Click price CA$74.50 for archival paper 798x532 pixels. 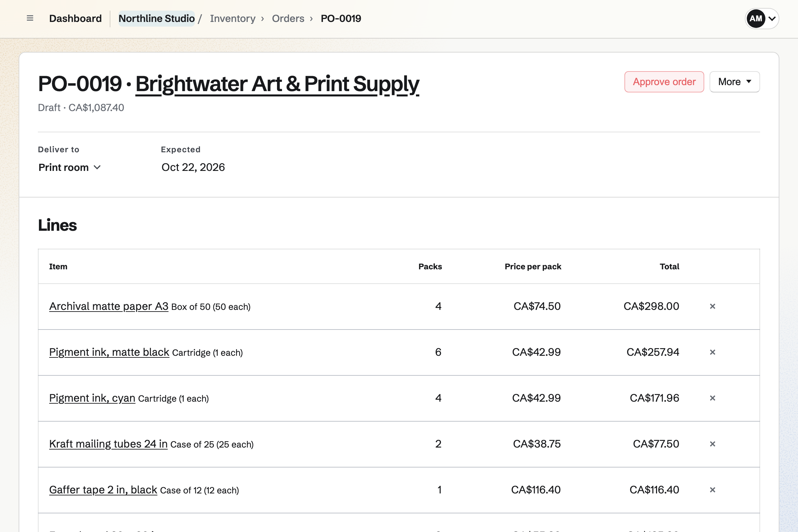coord(537,306)
